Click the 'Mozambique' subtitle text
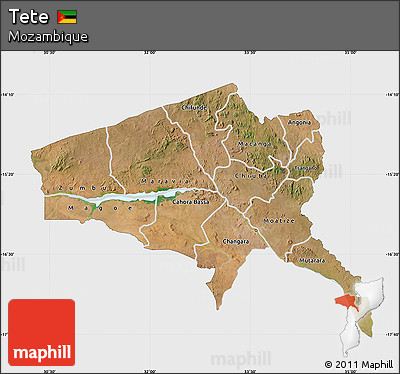 (x=48, y=36)
